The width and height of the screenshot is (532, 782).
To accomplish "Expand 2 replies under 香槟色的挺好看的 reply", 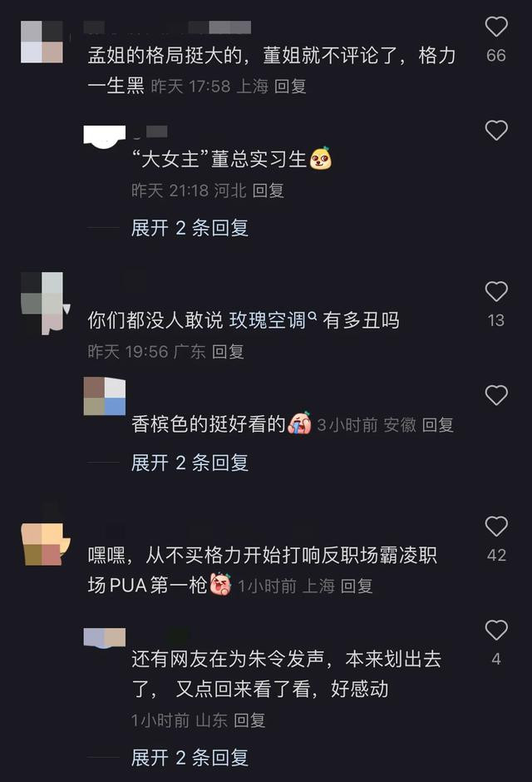I will pos(190,463).
